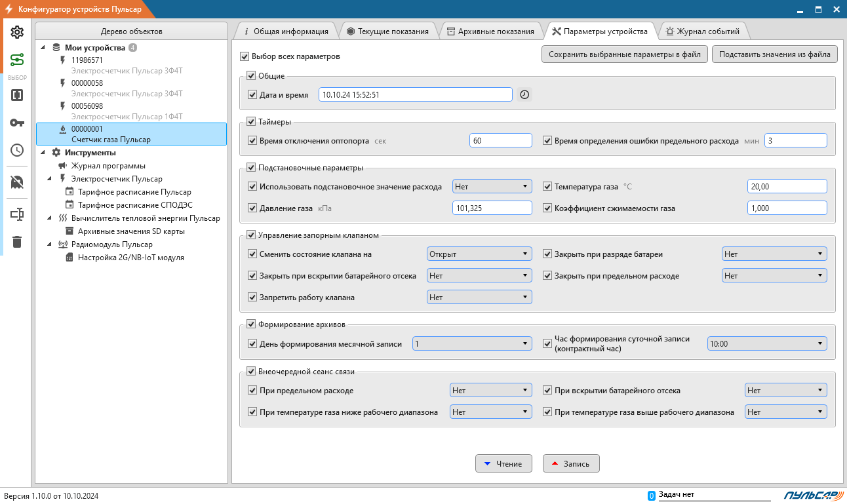Click Коэффициент сжимаемости газа value field
The image size is (847, 504).
[x=787, y=208]
